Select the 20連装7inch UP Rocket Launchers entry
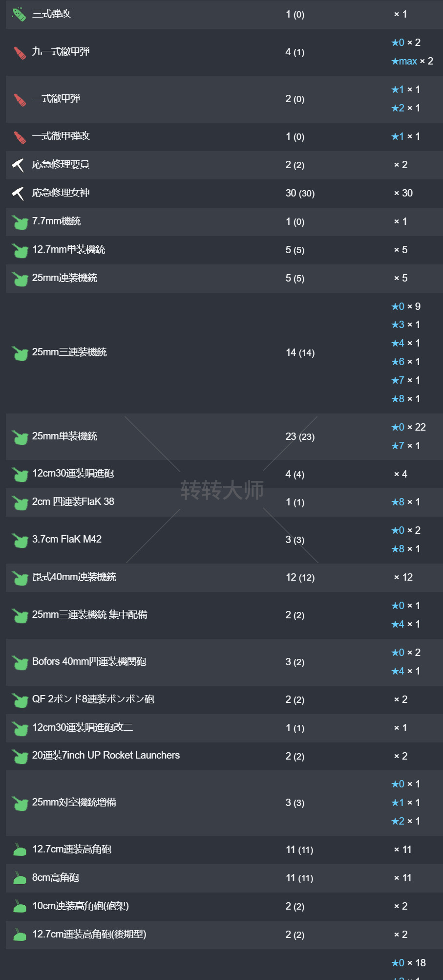 (105, 755)
